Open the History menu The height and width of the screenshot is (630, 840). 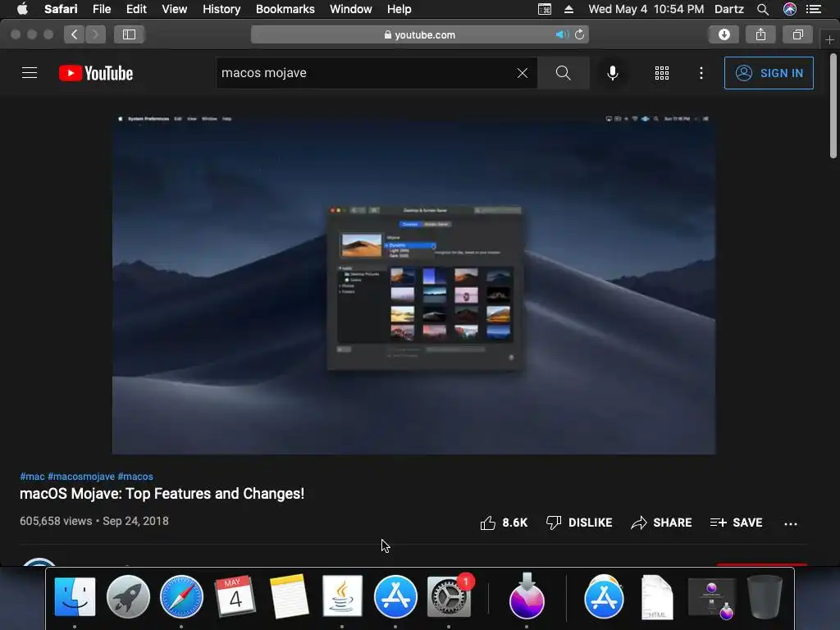pyautogui.click(x=221, y=9)
